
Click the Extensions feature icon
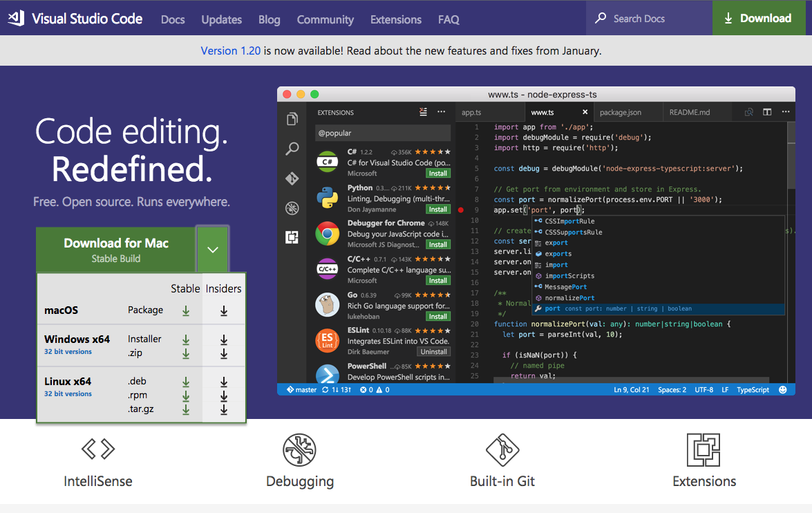(x=704, y=450)
